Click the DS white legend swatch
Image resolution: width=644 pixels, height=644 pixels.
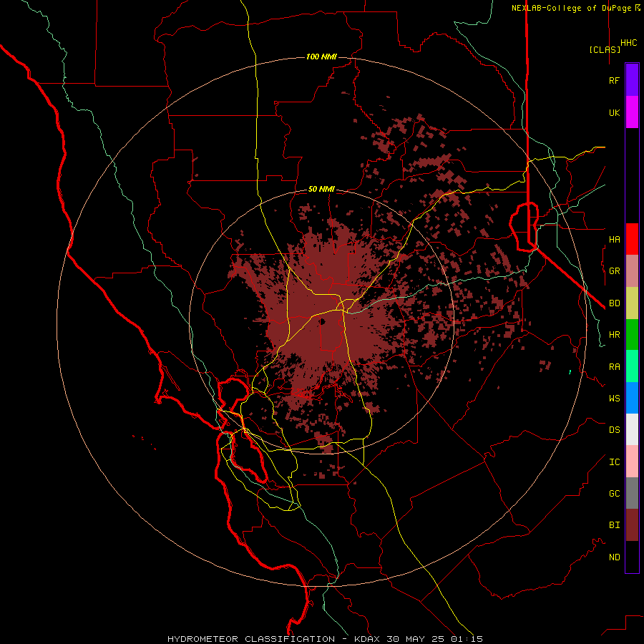632,429
